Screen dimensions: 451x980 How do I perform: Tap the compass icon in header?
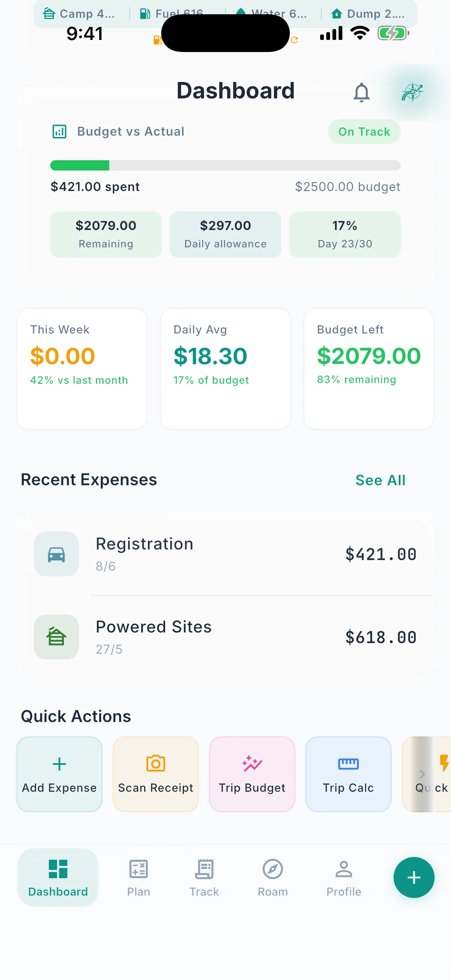click(412, 92)
